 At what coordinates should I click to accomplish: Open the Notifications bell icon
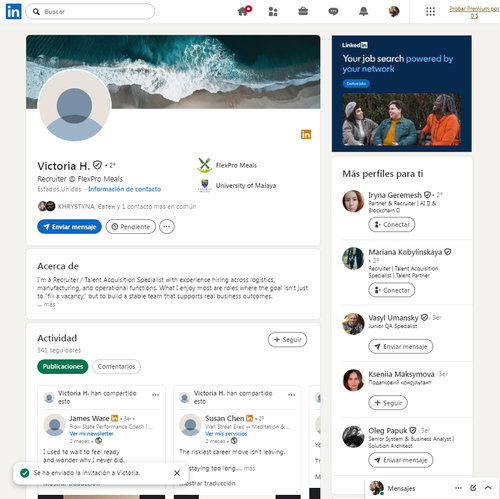363,11
